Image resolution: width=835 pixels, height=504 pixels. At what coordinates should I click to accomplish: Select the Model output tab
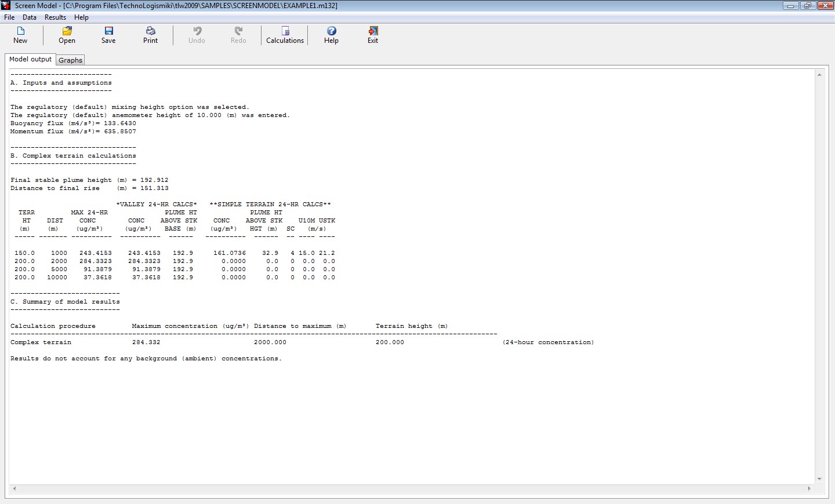[x=30, y=59]
